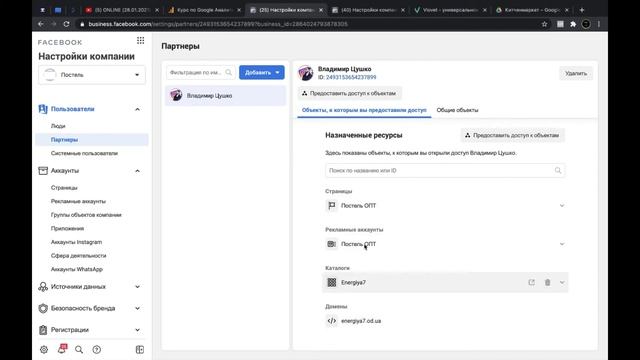This screenshot has height=360, width=640.
Task: Expand the Постель ОПТ ad account chevron
Action: [562, 244]
